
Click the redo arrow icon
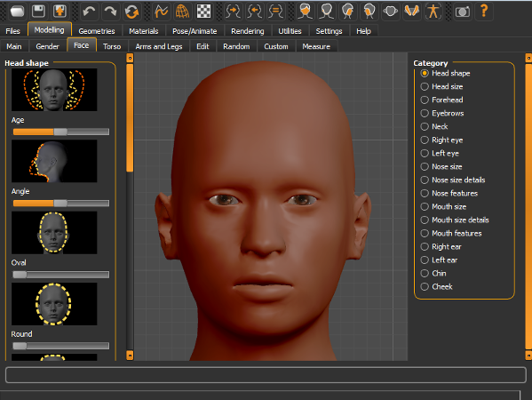[x=110, y=12]
